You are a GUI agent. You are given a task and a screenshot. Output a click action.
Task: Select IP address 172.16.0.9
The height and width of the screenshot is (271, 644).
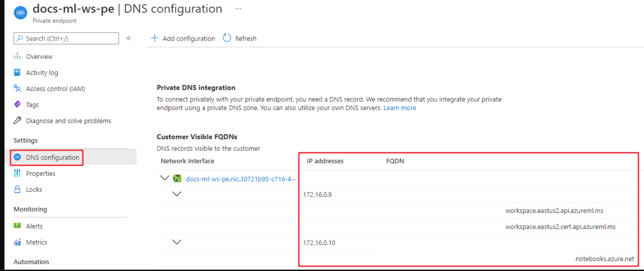pos(317,195)
